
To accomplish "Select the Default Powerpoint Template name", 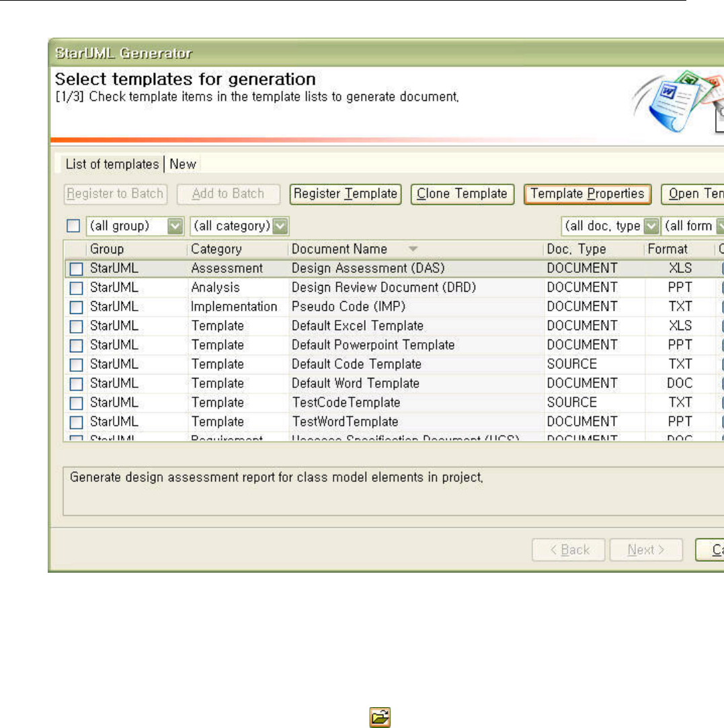I will point(373,345).
